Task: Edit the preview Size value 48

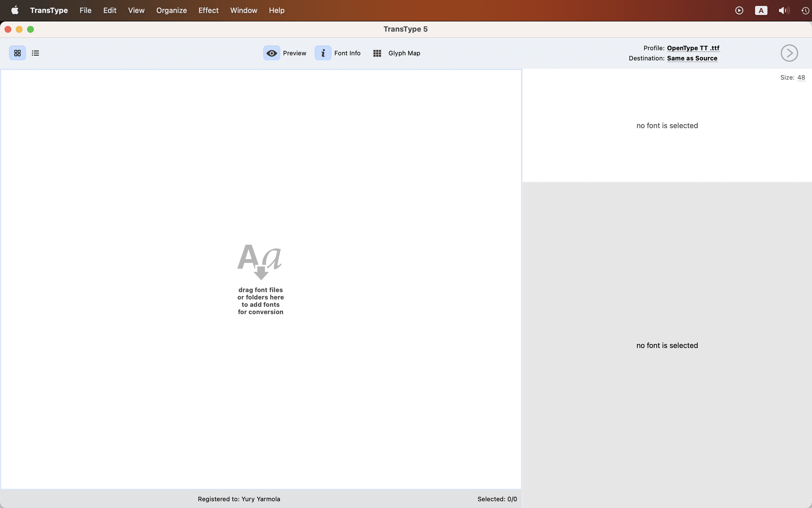Action: pyautogui.click(x=801, y=77)
